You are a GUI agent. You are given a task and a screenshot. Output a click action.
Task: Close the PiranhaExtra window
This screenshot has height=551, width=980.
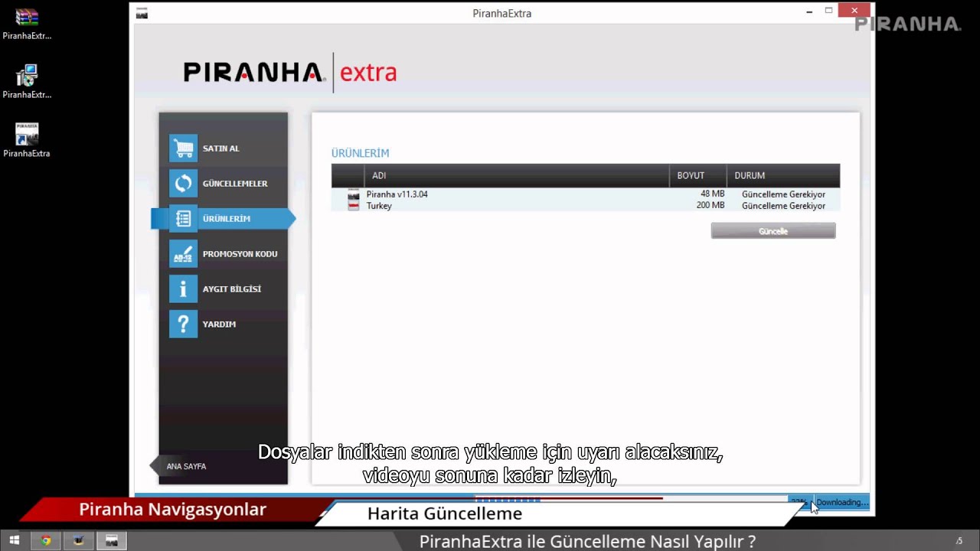click(x=854, y=11)
